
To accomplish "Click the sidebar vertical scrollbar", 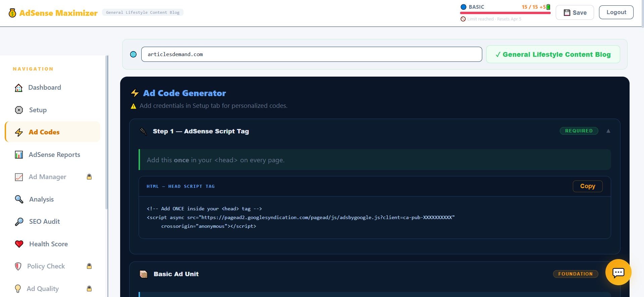I will [x=107, y=132].
